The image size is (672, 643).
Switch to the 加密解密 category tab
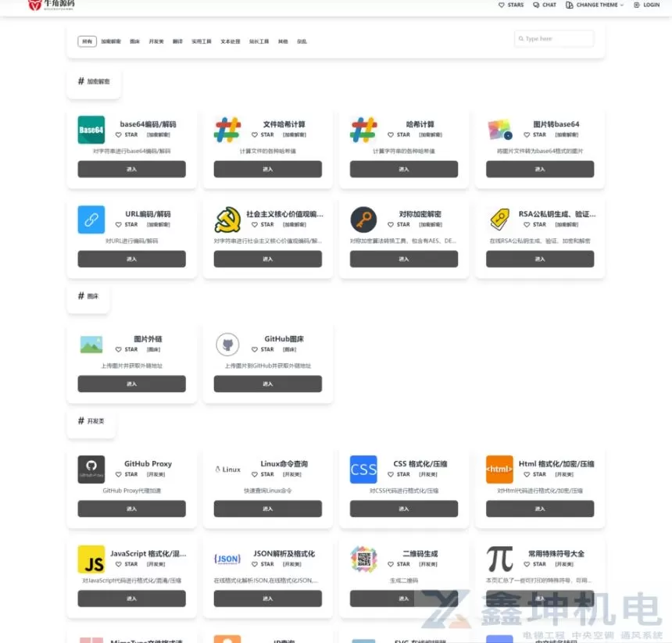point(111,41)
